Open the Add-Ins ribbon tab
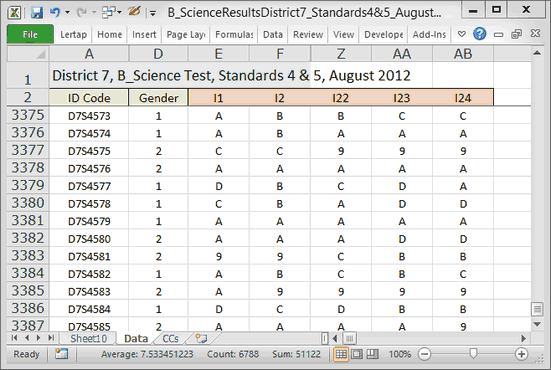Viewport: 551px width, 370px height. point(429,34)
